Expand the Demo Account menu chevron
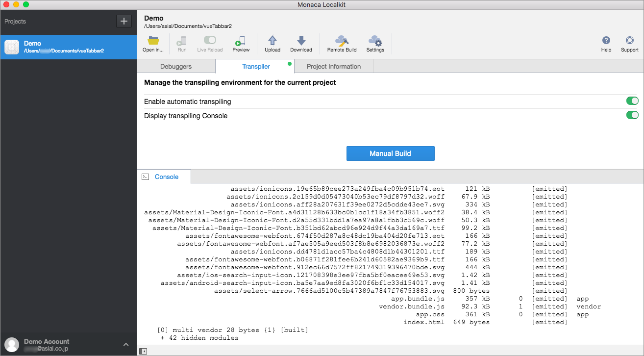Viewport: 644px width, 356px height. pos(126,345)
